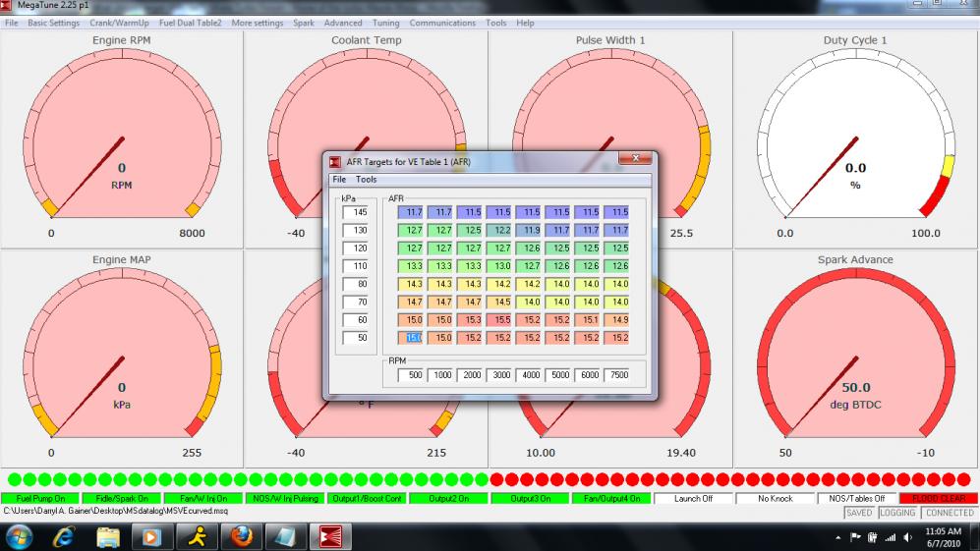Select the 1000 RPM bin field
980x551 pixels.
440,375
